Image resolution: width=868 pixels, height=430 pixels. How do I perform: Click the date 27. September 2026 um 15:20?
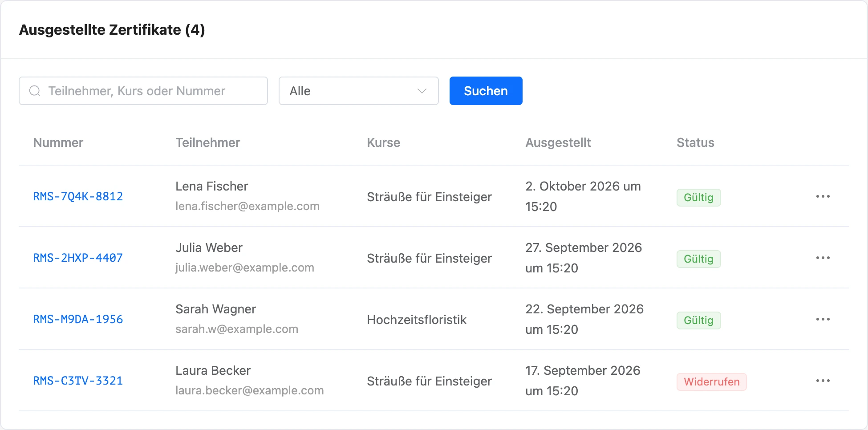584,258
